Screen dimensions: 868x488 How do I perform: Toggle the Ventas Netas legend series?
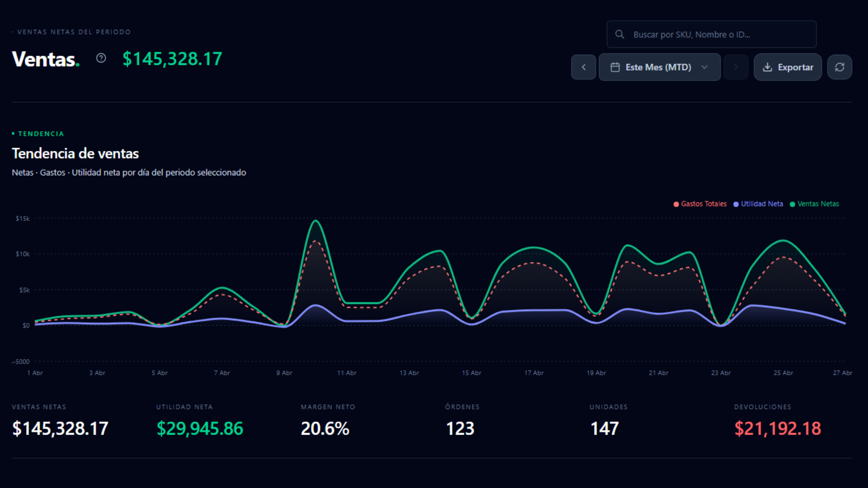tap(817, 204)
